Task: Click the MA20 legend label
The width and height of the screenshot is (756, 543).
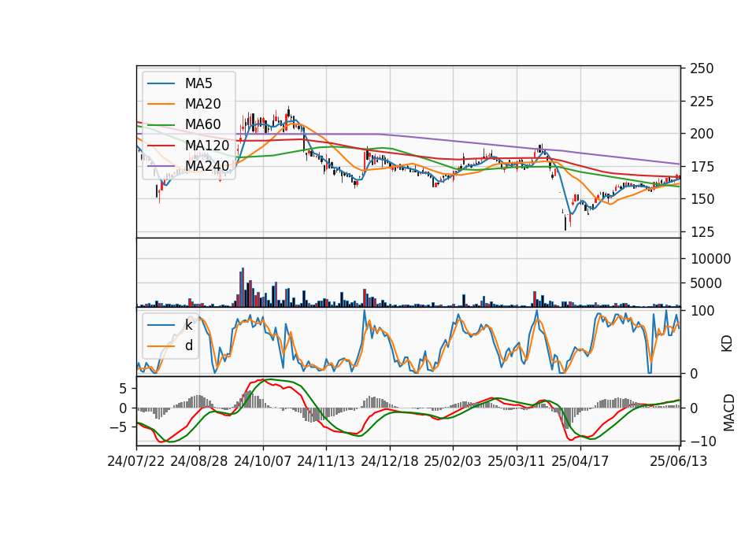Action: (202, 104)
